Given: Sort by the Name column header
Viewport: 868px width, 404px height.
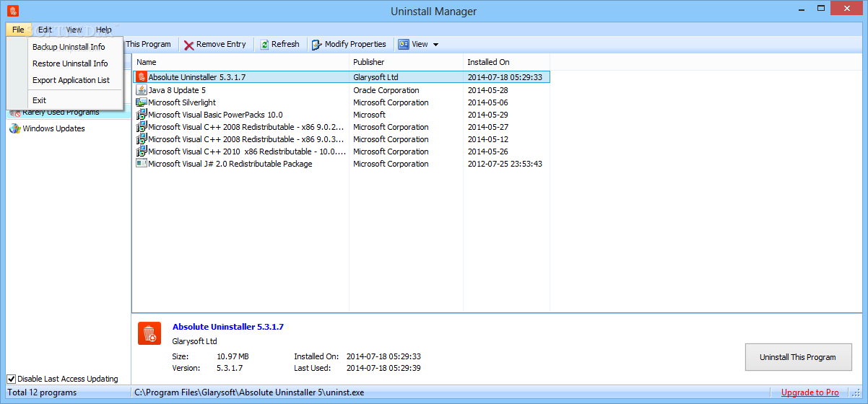Looking at the screenshot, I should coord(241,62).
